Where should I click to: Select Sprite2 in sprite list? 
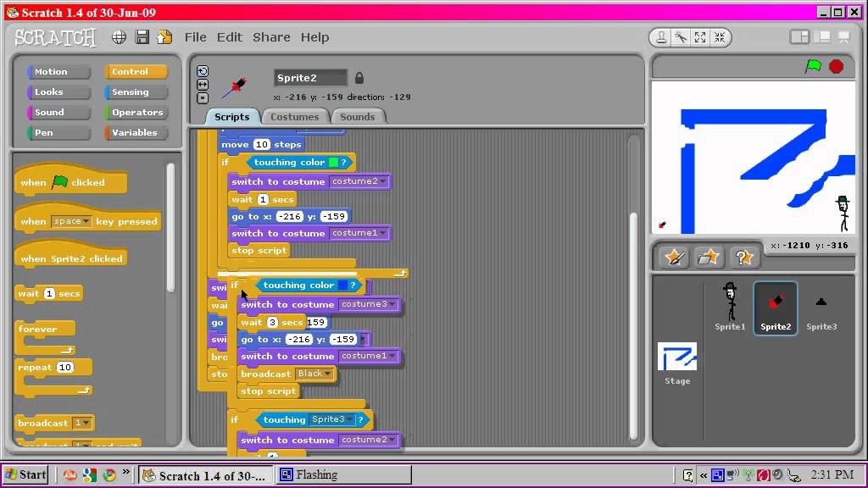tap(776, 308)
